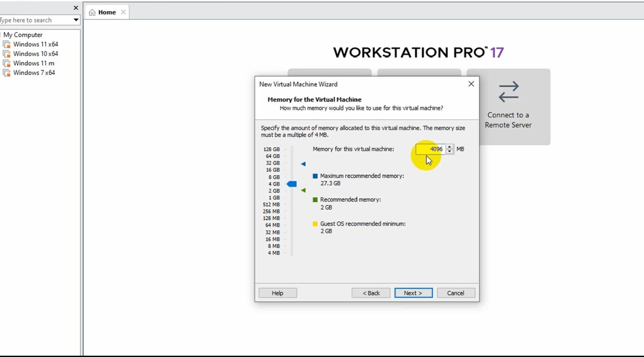Click the blue Maximum recommended memory swatch

pos(315,176)
